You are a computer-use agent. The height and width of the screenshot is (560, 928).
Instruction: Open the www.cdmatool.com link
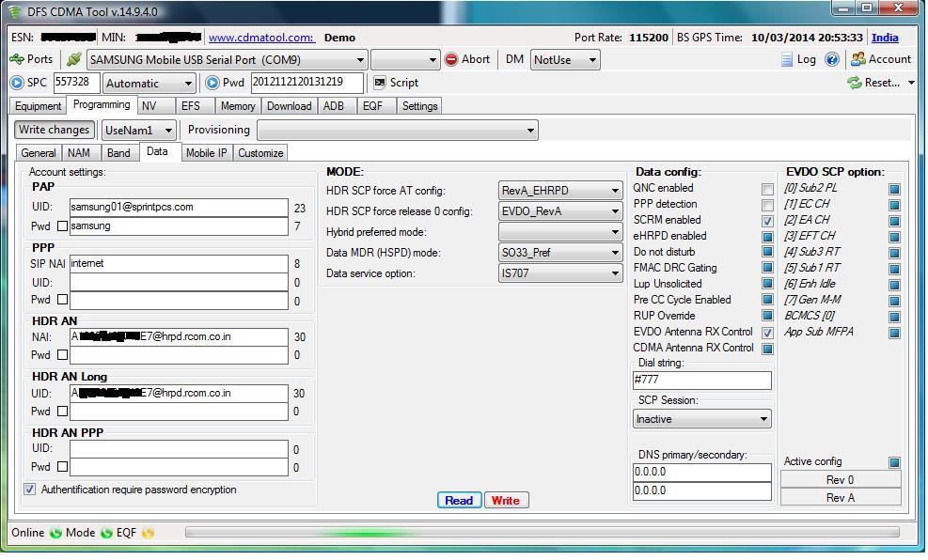pos(260,38)
